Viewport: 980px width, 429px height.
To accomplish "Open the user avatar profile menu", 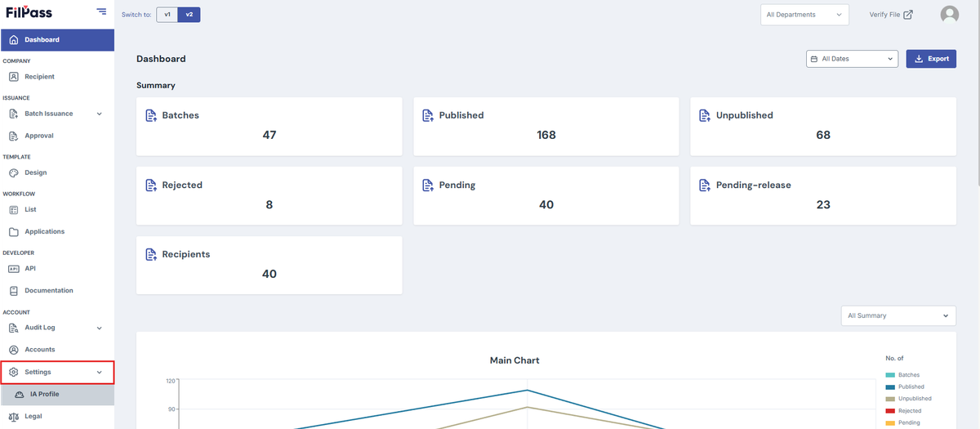I will [949, 14].
